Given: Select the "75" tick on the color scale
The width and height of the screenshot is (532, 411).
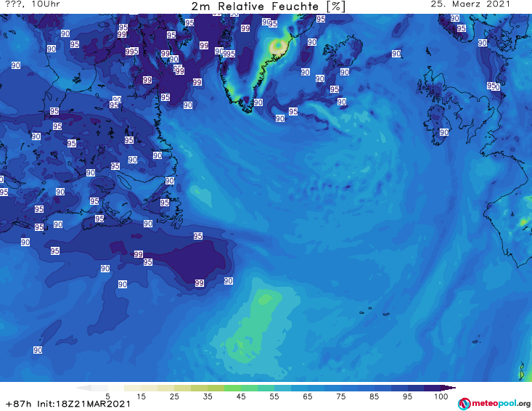Looking at the screenshot, I should pos(340,396).
